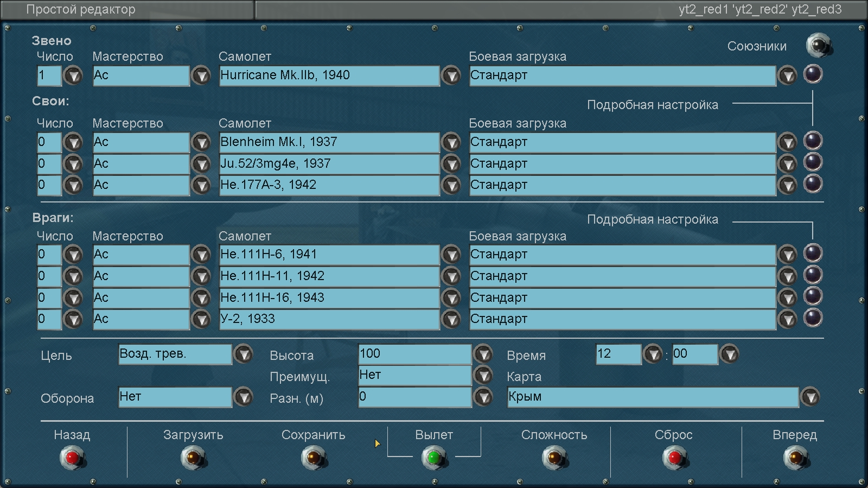Screen dimensions: 868x488
Task: Open detailed setup for Ju.52/3mg4e row
Action: [x=813, y=162]
